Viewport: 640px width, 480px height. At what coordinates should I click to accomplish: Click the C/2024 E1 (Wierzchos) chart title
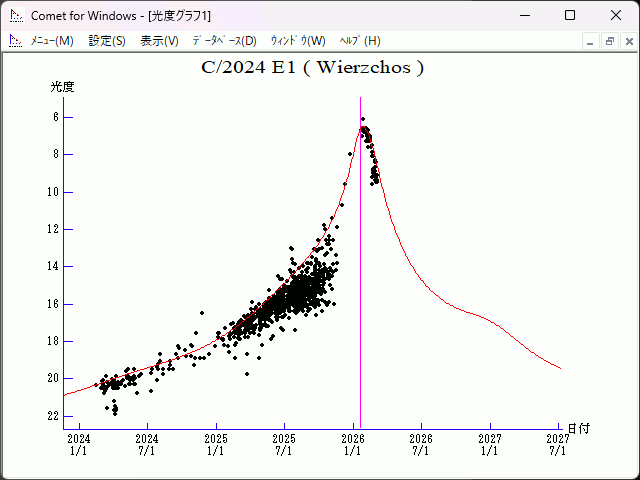pos(313,68)
